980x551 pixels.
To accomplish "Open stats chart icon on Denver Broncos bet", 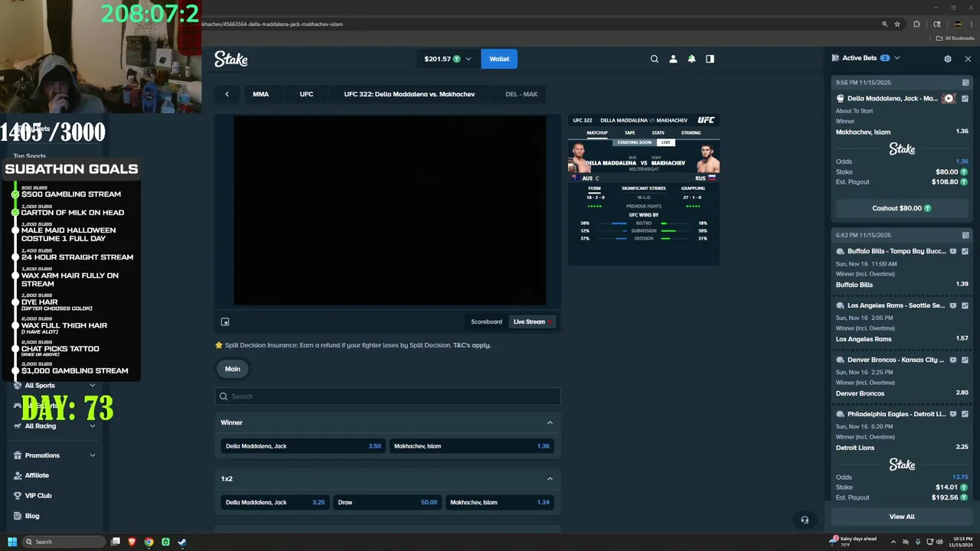I will coord(965,360).
